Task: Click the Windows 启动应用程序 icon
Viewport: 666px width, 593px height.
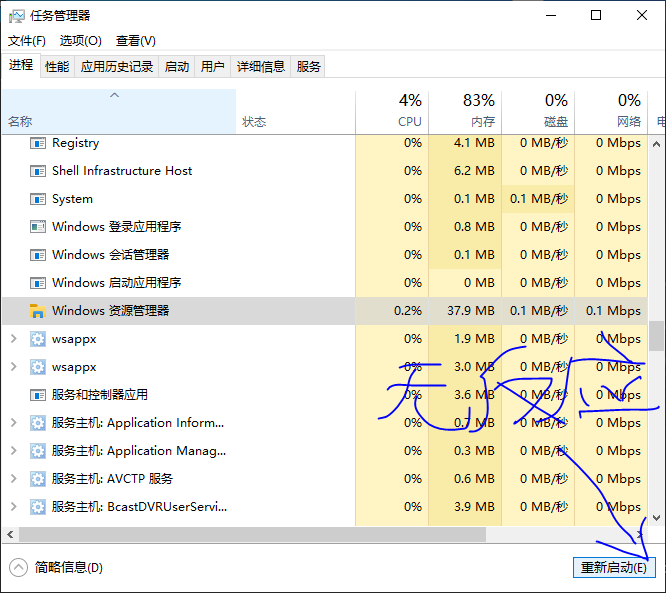Action: 38,283
